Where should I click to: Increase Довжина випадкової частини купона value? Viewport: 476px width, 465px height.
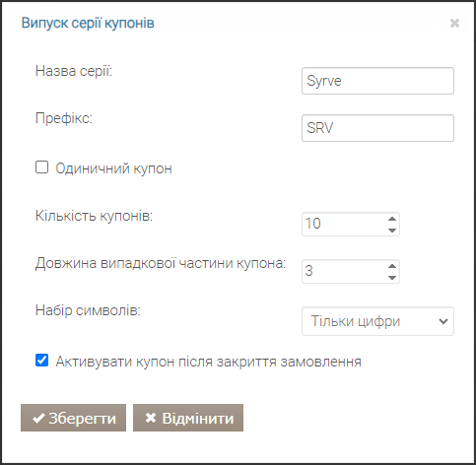click(x=392, y=266)
